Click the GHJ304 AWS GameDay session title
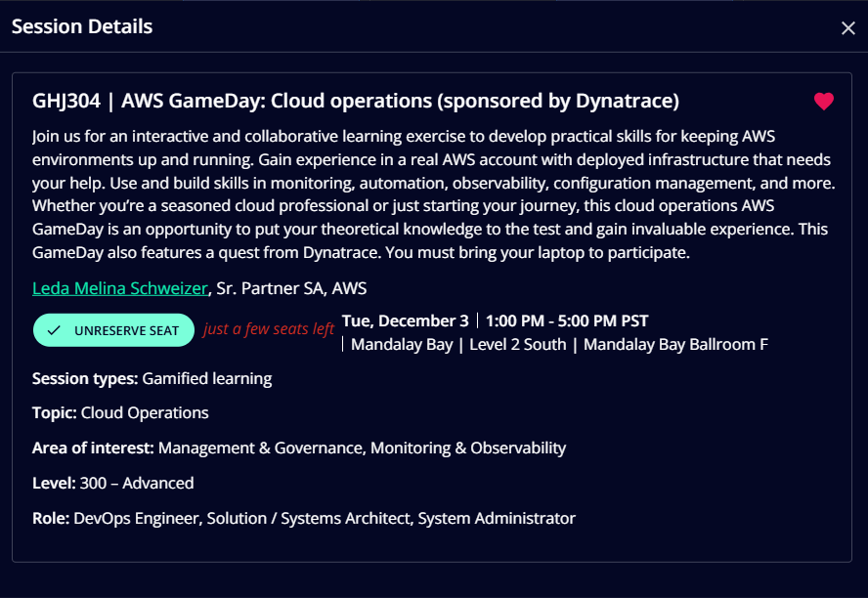 tap(356, 101)
